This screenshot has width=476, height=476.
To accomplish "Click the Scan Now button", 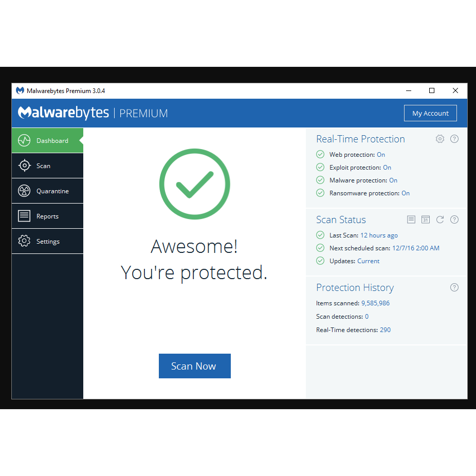I will (x=195, y=366).
